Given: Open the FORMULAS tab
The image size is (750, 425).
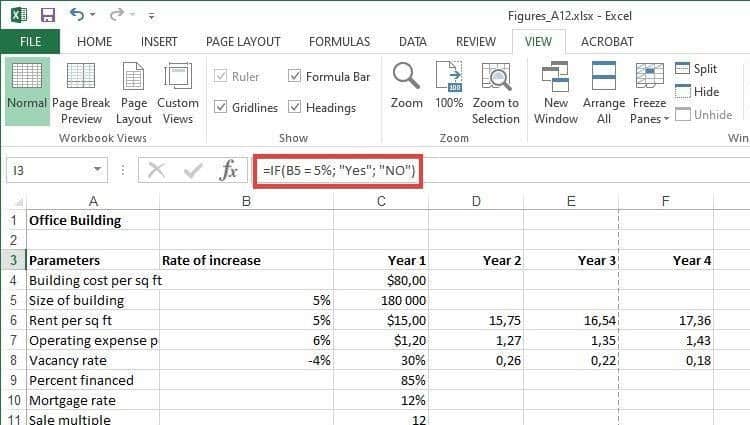Looking at the screenshot, I should tap(339, 42).
